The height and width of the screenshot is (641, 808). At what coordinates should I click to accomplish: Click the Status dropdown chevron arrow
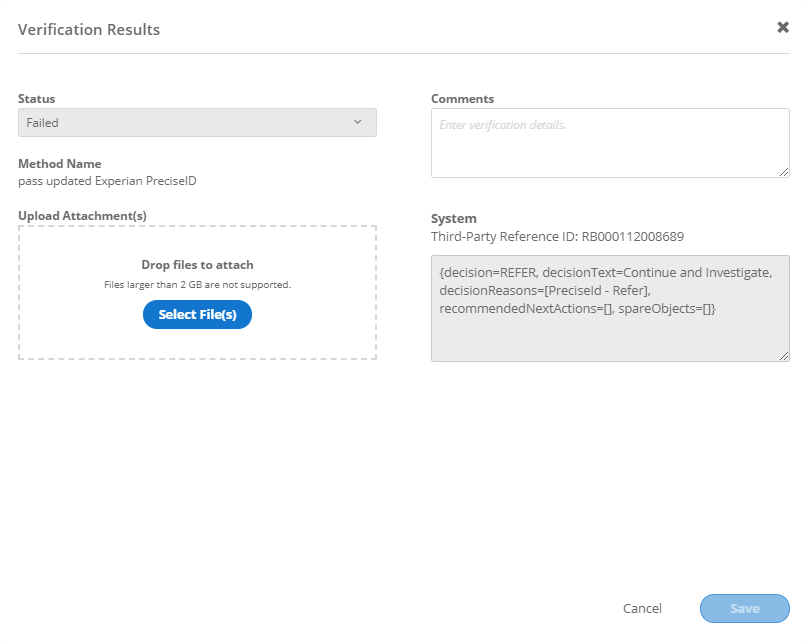(358, 123)
